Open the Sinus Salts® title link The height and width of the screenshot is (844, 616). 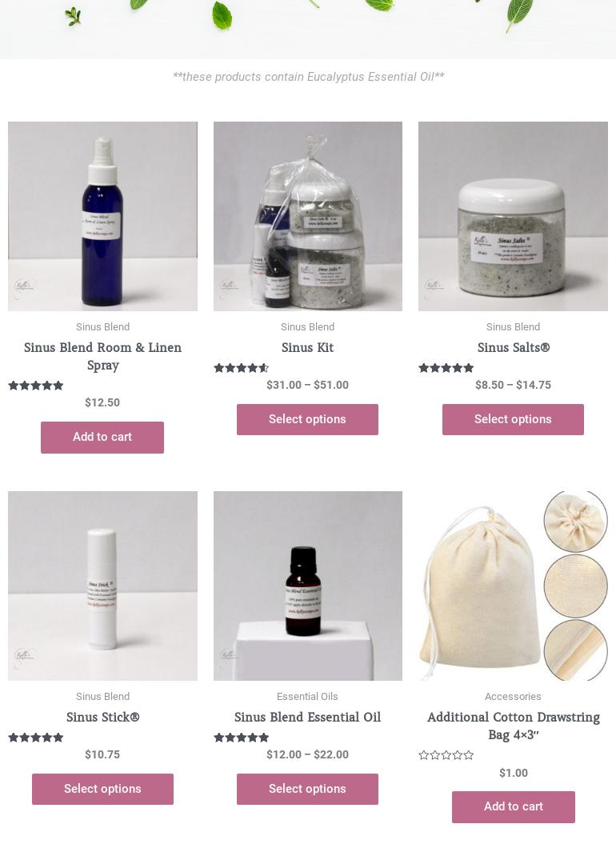(x=513, y=348)
